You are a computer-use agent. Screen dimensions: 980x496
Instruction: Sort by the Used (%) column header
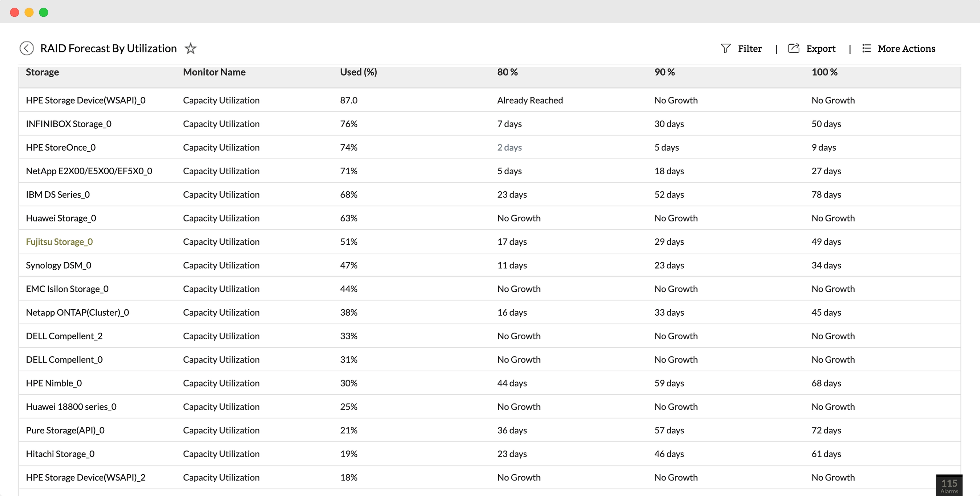click(x=358, y=72)
